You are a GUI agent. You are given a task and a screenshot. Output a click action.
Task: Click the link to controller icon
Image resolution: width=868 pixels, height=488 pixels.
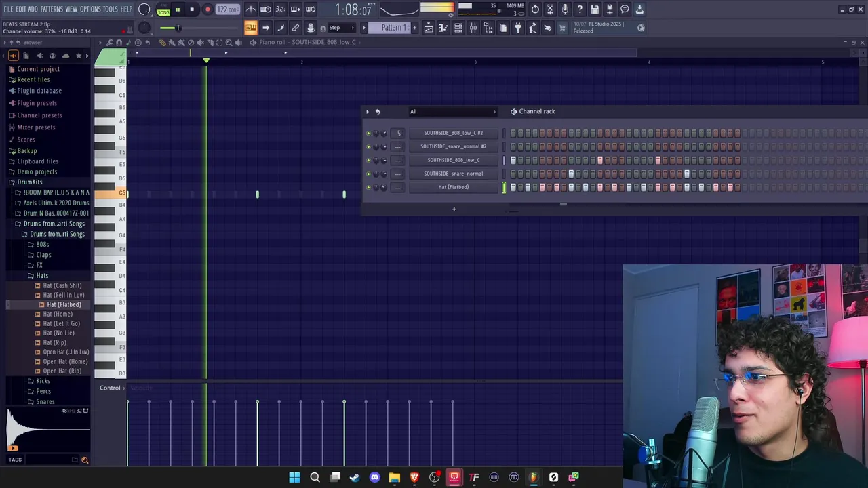pyautogui.click(x=296, y=28)
